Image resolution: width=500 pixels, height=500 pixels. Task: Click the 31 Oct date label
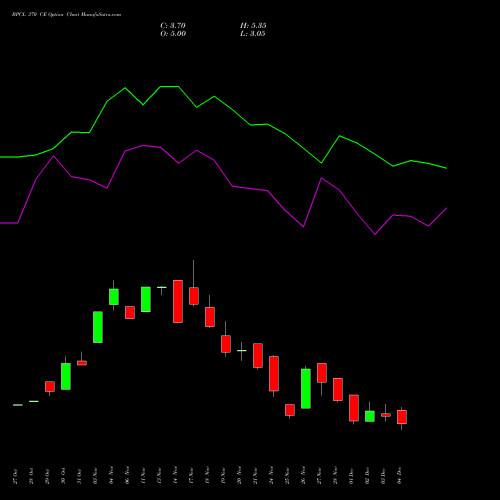click(79, 476)
